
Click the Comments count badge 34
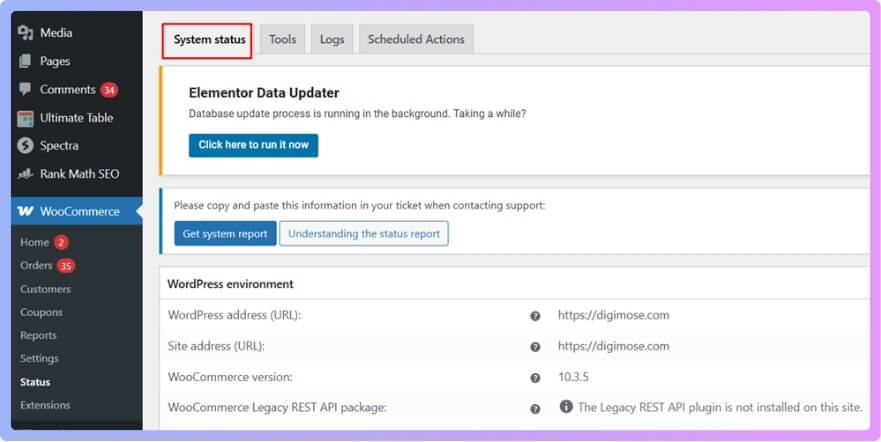click(x=109, y=90)
